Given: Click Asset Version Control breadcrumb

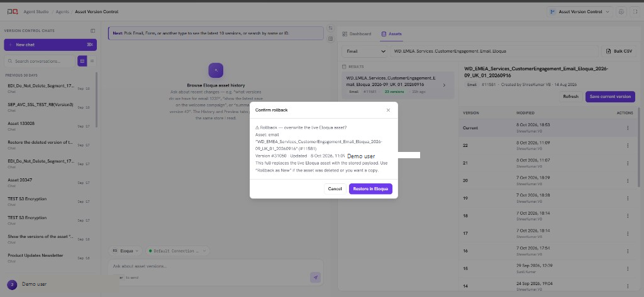Looking at the screenshot, I should 96,12.
